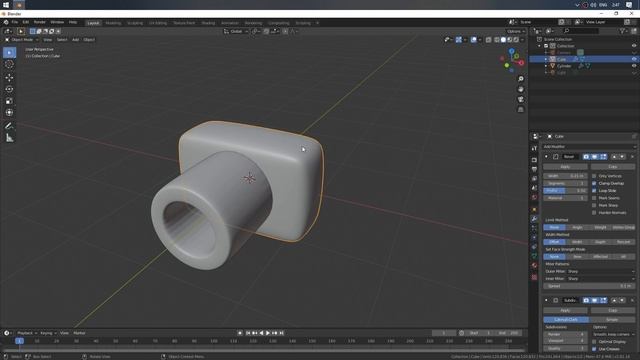
Task: Open the Add Modifier dropdown
Action: (589, 147)
